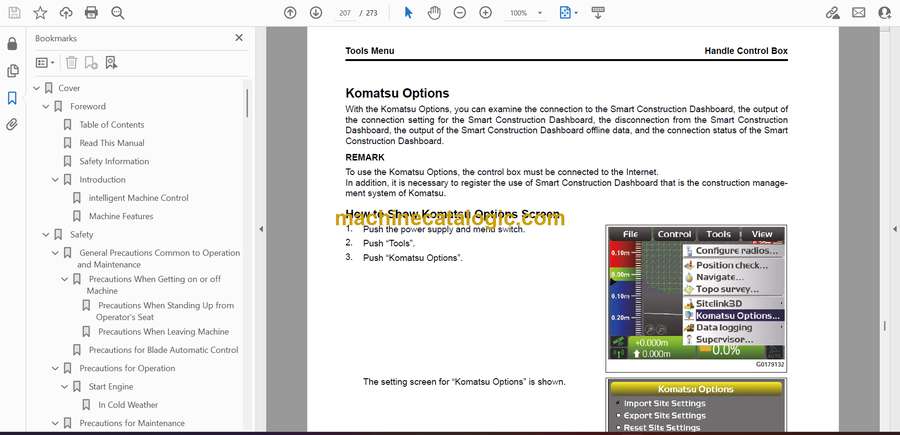Open the fit page options tool
The image size is (900, 435).
click(565, 13)
